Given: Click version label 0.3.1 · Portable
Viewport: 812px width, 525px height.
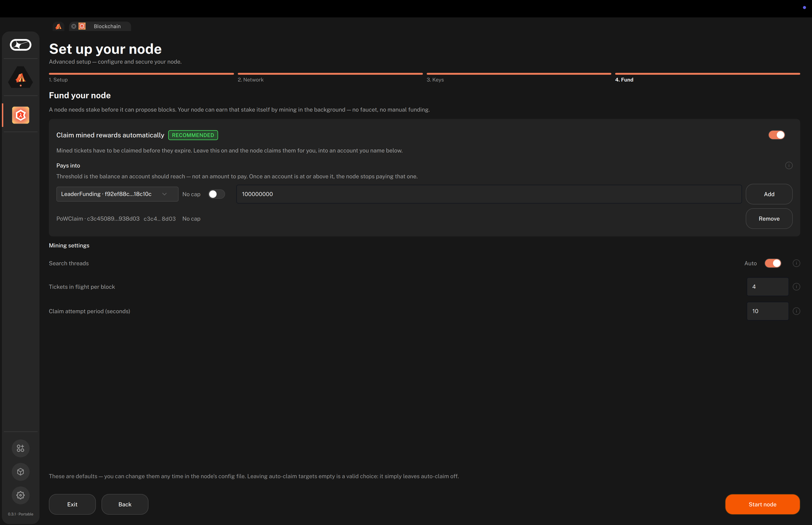Looking at the screenshot, I should coord(21,514).
